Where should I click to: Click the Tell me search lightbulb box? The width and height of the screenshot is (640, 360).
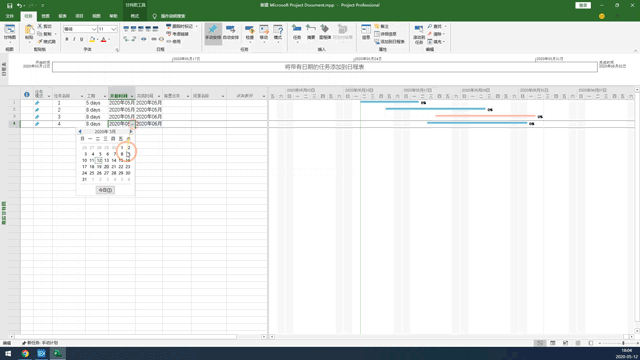click(169, 16)
